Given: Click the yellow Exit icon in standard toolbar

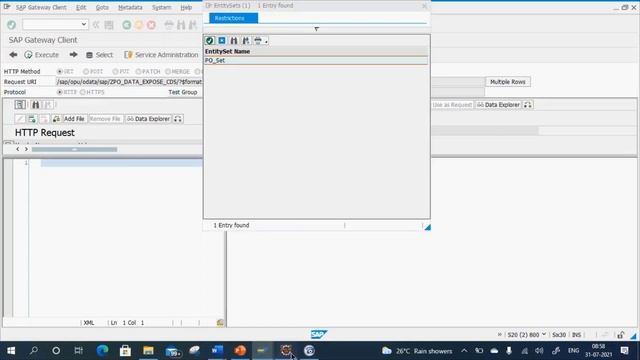Looking at the screenshot, I should pyautogui.click(x=139, y=25).
